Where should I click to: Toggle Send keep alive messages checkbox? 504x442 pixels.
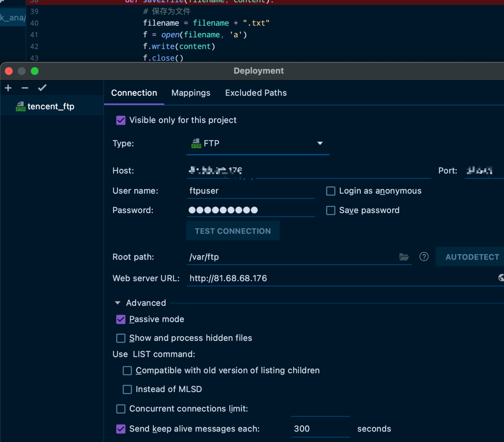(121, 429)
